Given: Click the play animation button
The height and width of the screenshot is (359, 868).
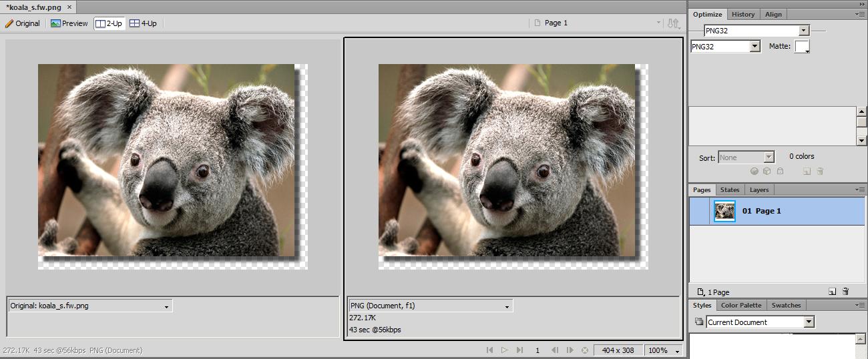Looking at the screenshot, I should coord(504,350).
